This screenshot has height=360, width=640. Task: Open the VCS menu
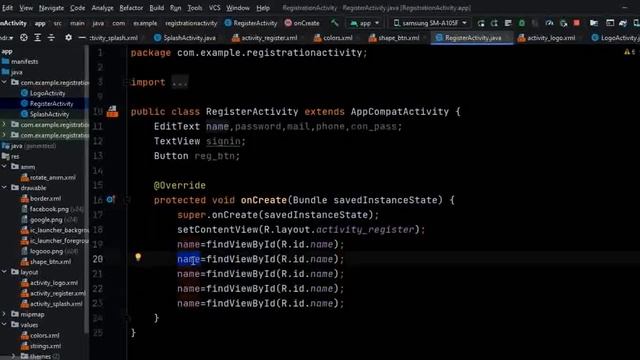[214, 8]
